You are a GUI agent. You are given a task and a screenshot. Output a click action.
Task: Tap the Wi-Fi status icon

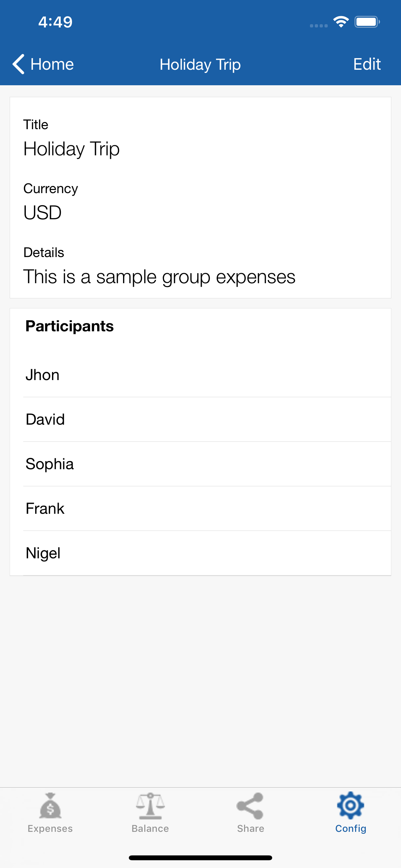coord(341,22)
